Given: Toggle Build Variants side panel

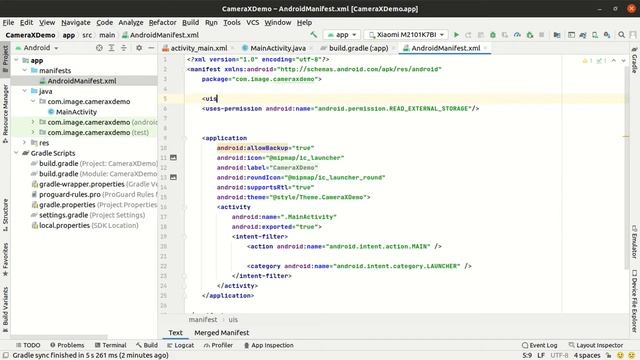Looking at the screenshot, I should tap(5, 309).
